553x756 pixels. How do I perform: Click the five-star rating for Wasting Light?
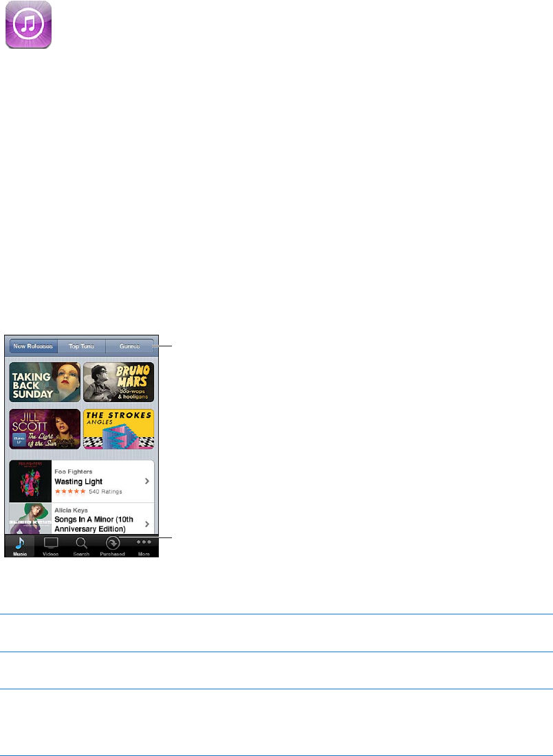point(70,492)
